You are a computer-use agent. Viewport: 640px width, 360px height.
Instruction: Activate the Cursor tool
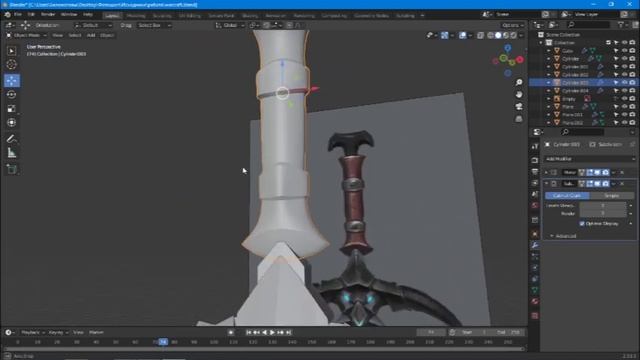[11, 64]
